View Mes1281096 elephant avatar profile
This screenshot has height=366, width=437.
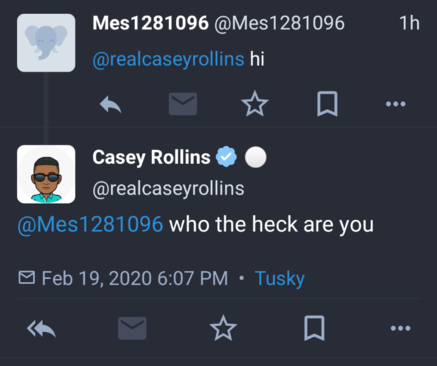tap(46, 43)
